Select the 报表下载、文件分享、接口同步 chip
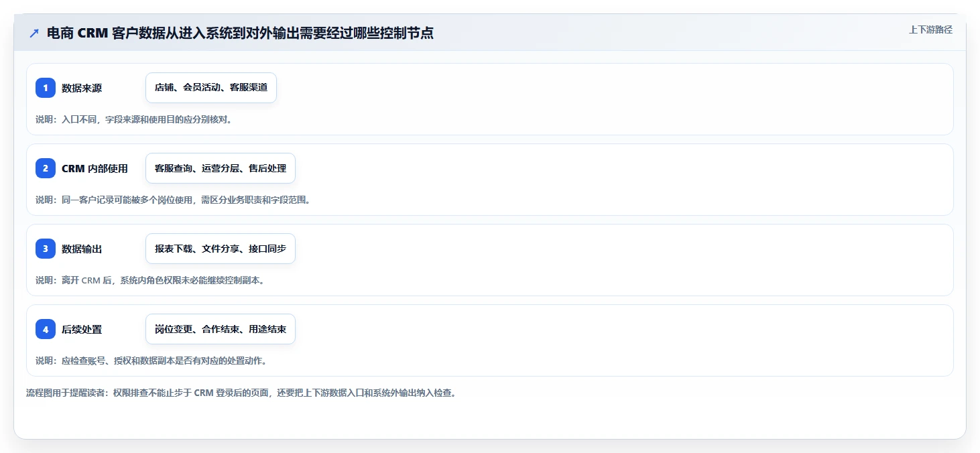This screenshot has width=980, height=453. (x=221, y=249)
